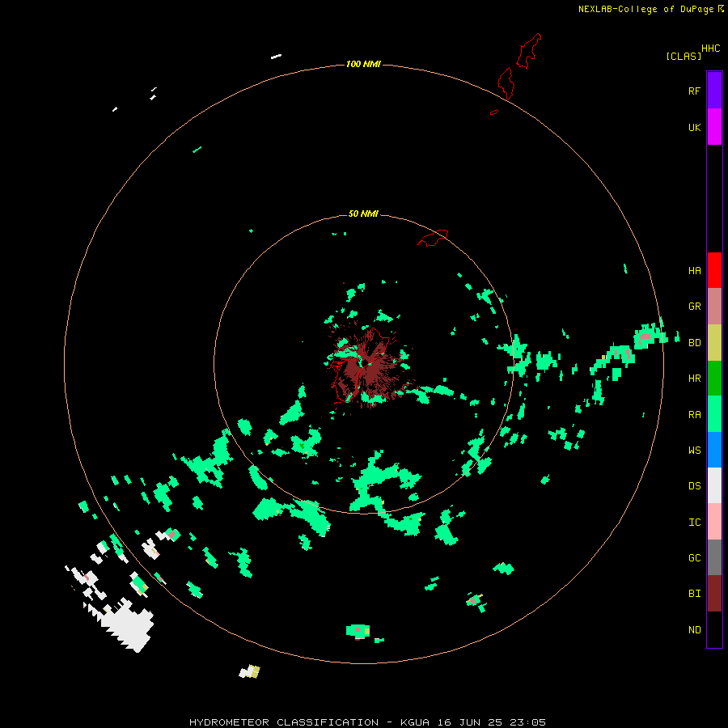The image size is (728, 728).
Task: Click the HYDROMETEOR CLASSIFICATION title text
Action: pos(284,722)
